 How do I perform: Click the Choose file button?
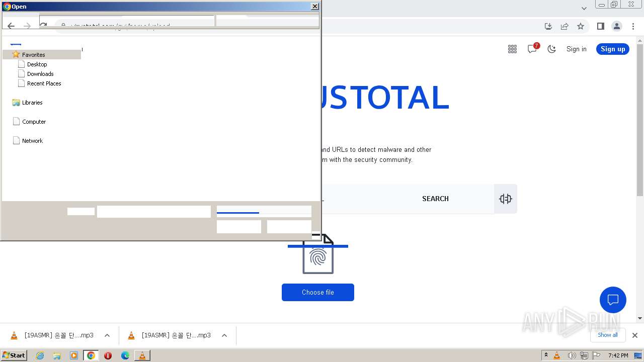pos(318,293)
